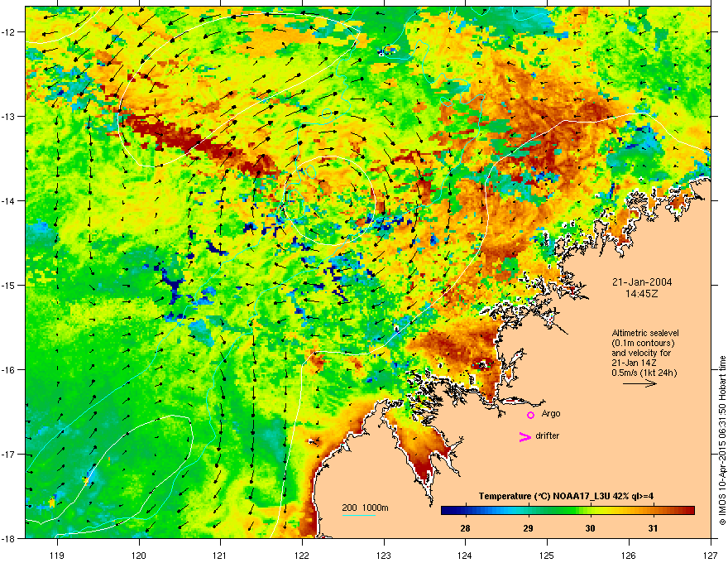
Task: Click the '0.5m/s (1kt 24h)' scale text
Action: tap(644, 373)
